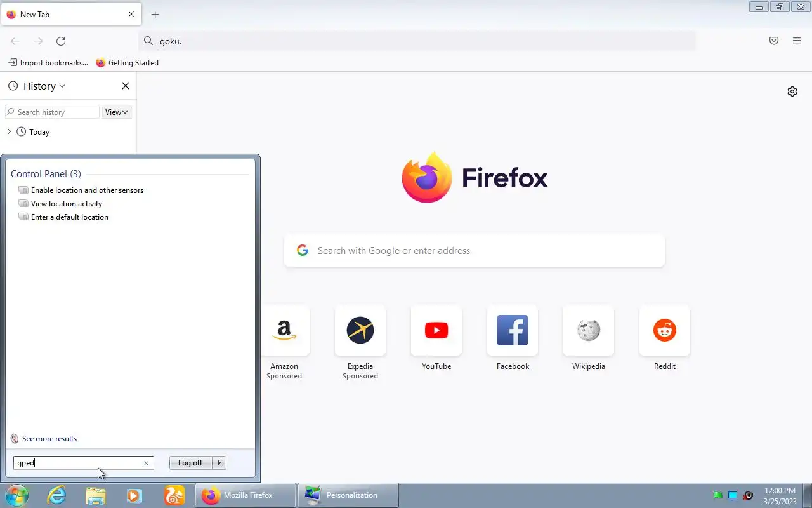The width and height of the screenshot is (812, 508).
Task: Click the Firefox forward arrow
Action: coord(38,41)
